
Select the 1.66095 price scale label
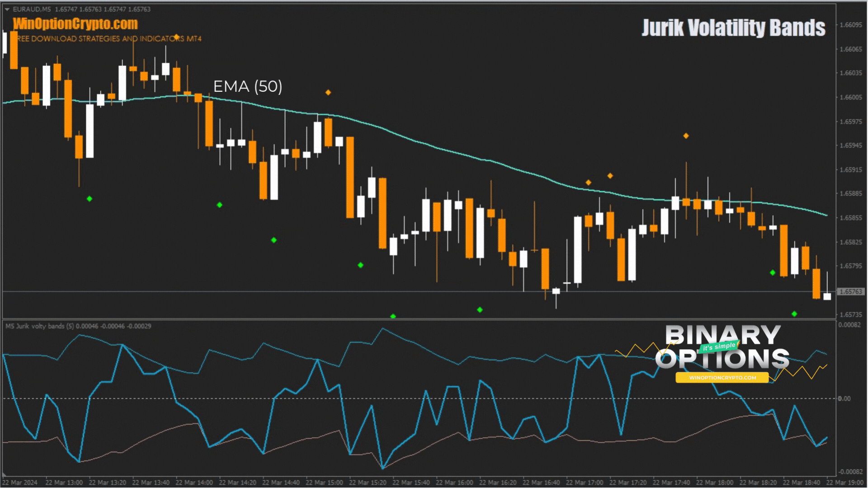(x=850, y=25)
